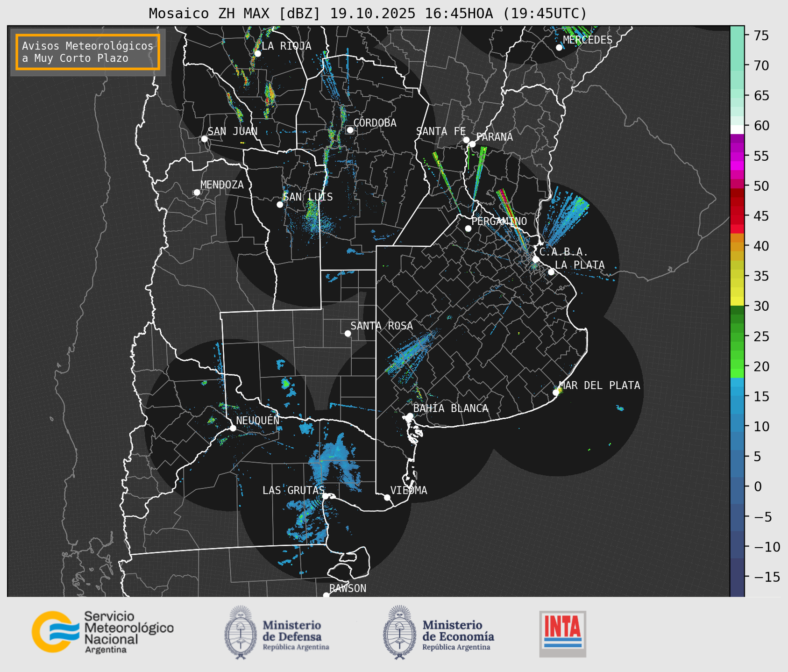Viewport: 788px width, 672px height.
Task: Click the Ministerio de Economía emblem
Action: 399,632
